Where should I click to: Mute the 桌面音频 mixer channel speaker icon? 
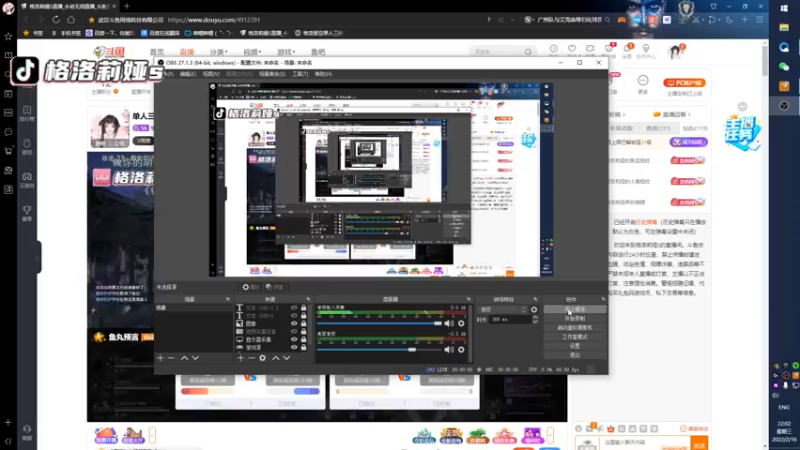pos(448,349)
